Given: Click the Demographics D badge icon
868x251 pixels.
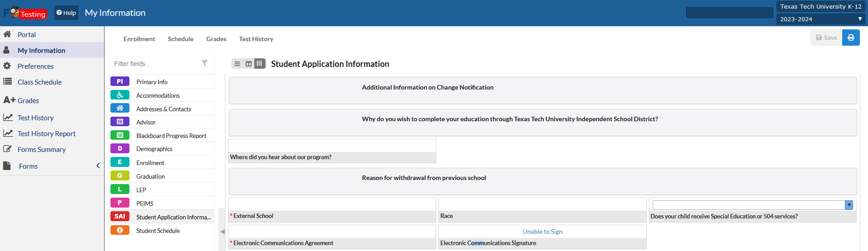Looking at the screenshot, I should point(120,148).
